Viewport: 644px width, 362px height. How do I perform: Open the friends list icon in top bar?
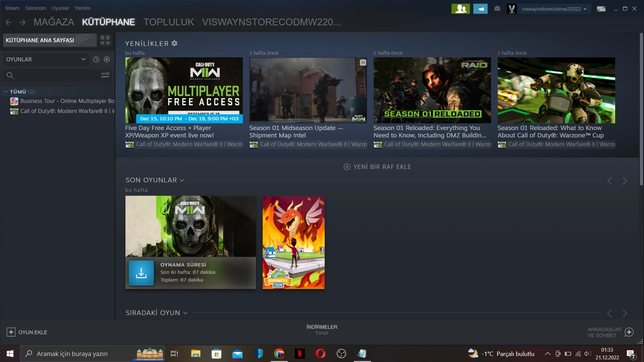point(461,9)
